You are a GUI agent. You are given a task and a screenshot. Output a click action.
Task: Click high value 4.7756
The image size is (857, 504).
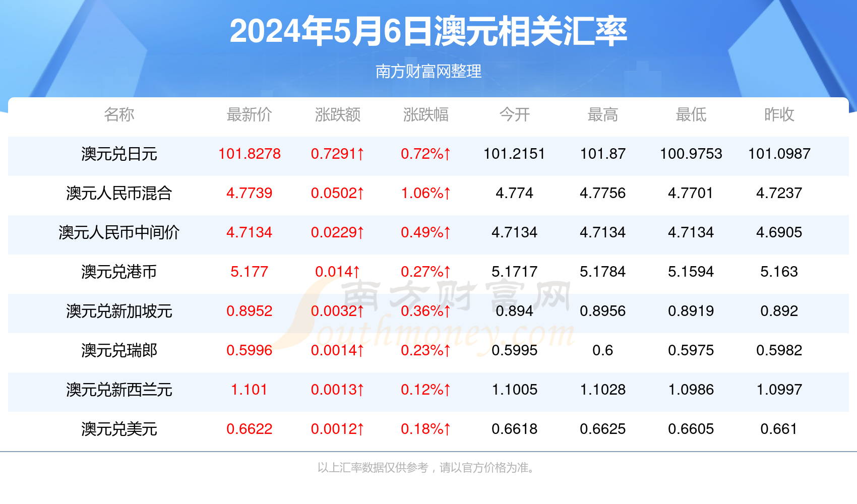click(x=602, y=193)
